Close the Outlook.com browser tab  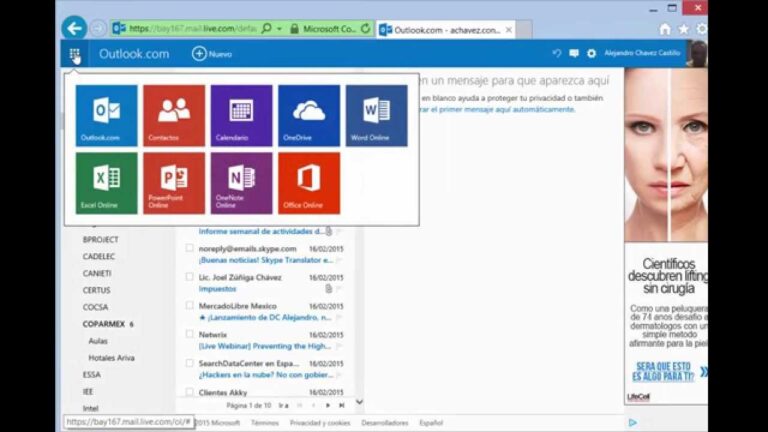(509, 30)
